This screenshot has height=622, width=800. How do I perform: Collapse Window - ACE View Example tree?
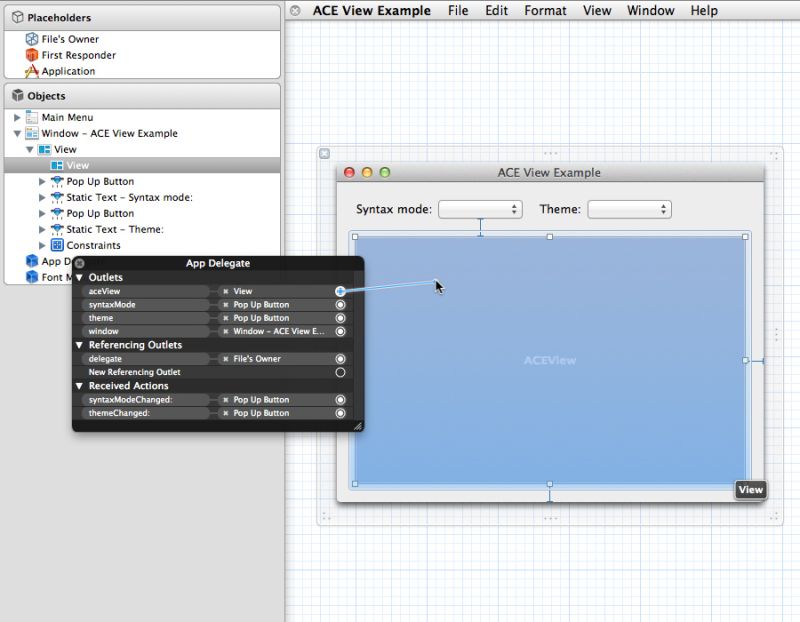(17, 134)
